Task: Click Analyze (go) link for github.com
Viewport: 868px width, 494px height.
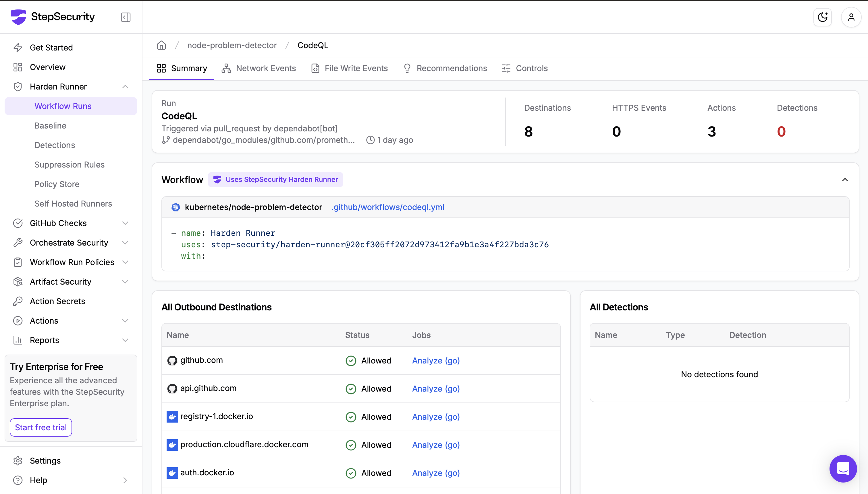Action: [436, 360]
